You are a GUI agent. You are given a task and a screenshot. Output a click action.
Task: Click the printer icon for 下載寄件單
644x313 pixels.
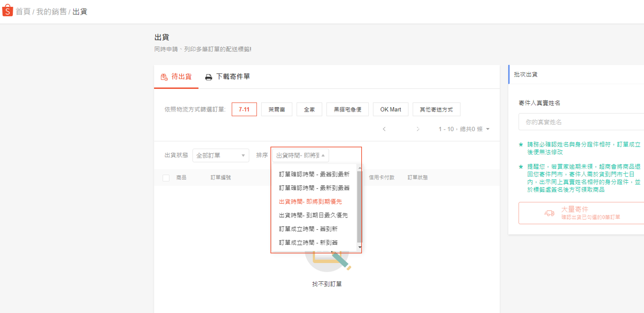coord(209,77)
